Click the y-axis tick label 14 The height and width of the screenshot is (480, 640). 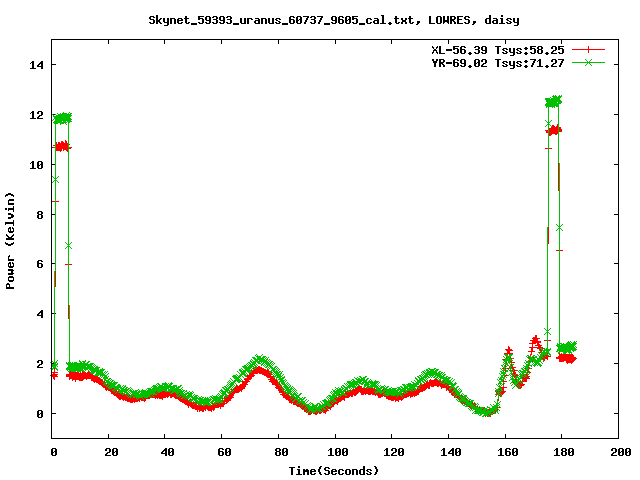36,64
